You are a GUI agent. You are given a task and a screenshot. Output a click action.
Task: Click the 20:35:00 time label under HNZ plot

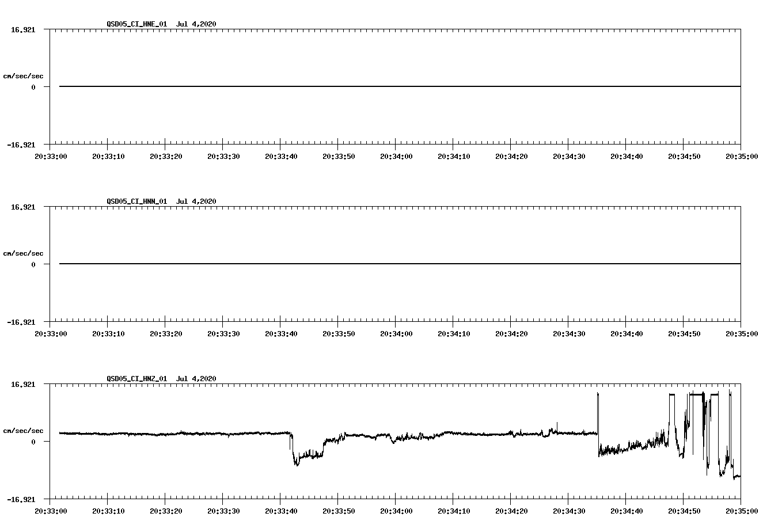pos(742,511)
